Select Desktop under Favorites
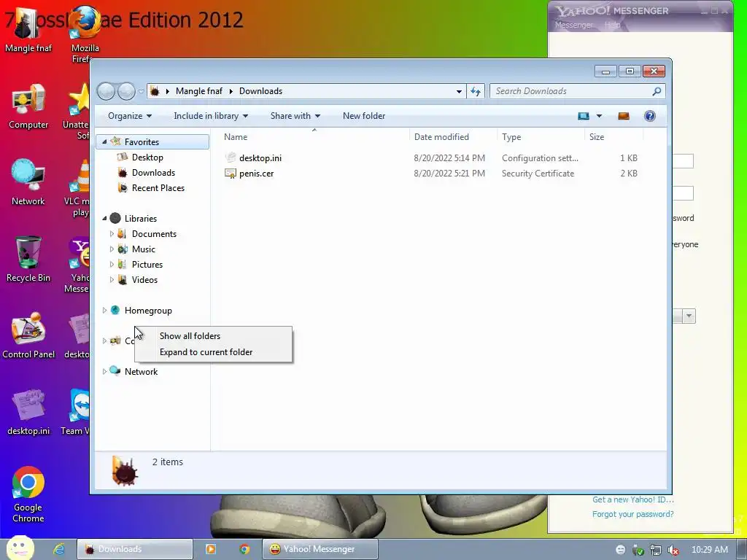 point(147,157)
